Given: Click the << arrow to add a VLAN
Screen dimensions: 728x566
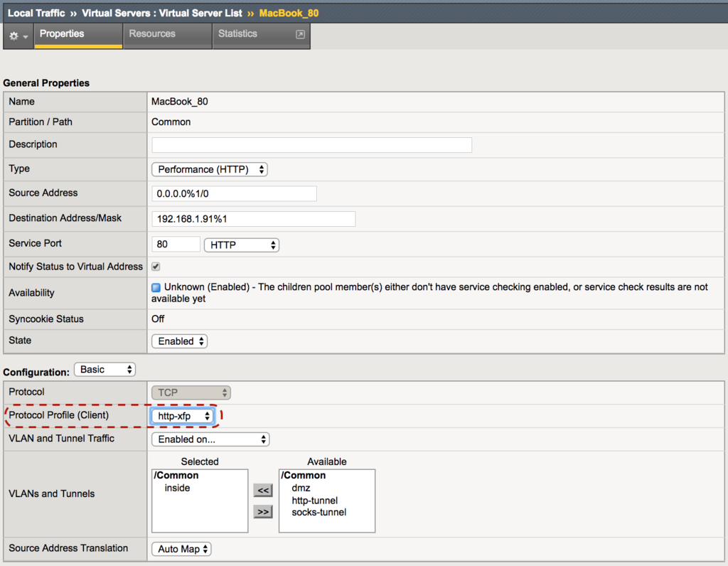Looking at the screenshot, I should click(262, 490).
